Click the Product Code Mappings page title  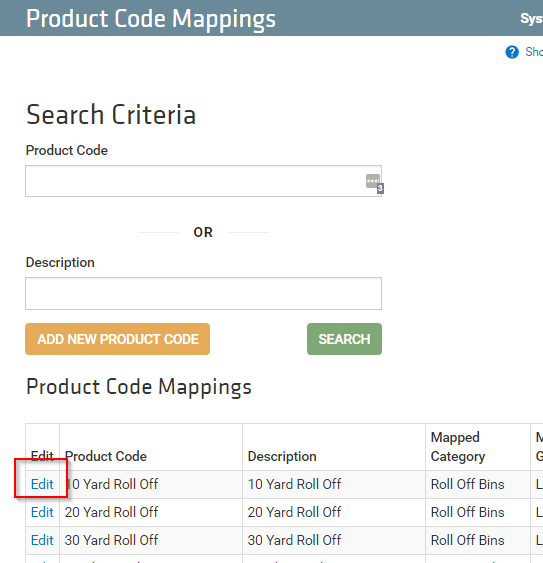click(x=151, y=19)
